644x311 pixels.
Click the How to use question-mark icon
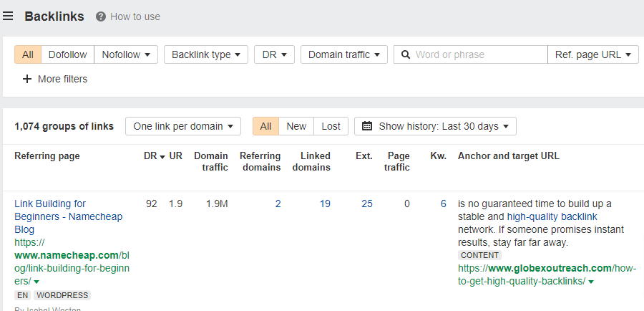pyautogui.click(x=101, y=16)
